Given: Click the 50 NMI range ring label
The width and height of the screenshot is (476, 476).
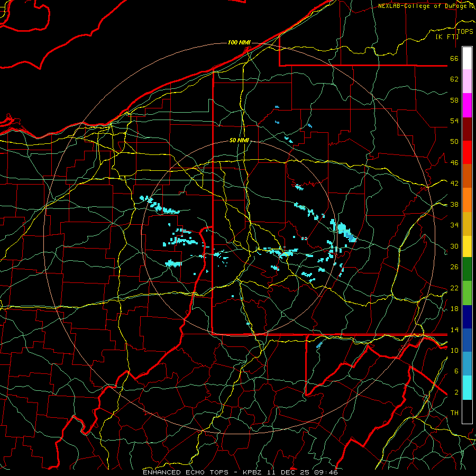Looking at the screenshot, I should coord(239,140).
